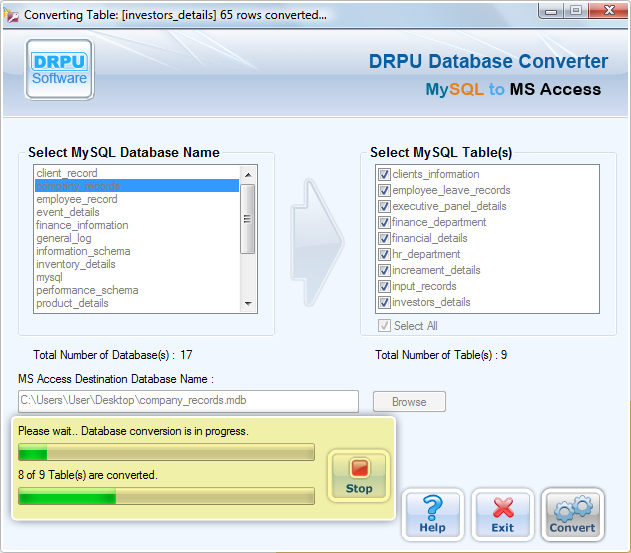This screenshot has height=553, width=631.
Task: Close the window with X button
Action: (609, 10)
